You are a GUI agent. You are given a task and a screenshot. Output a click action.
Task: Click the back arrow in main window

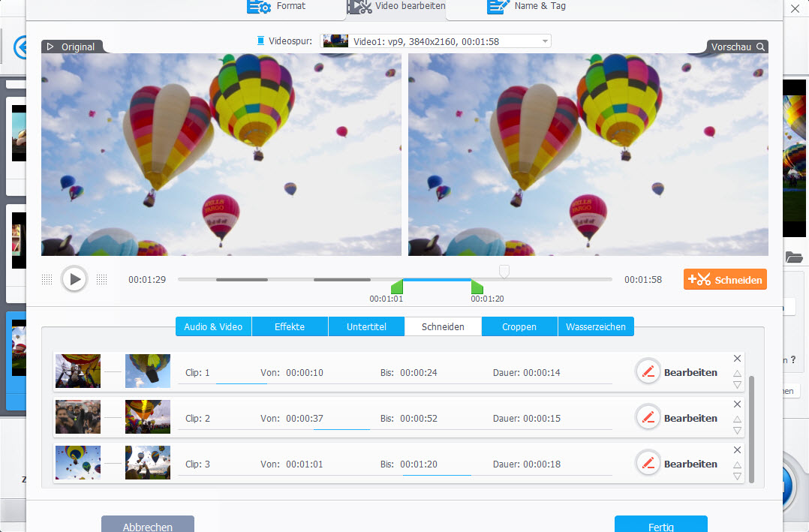click(20, 47)
